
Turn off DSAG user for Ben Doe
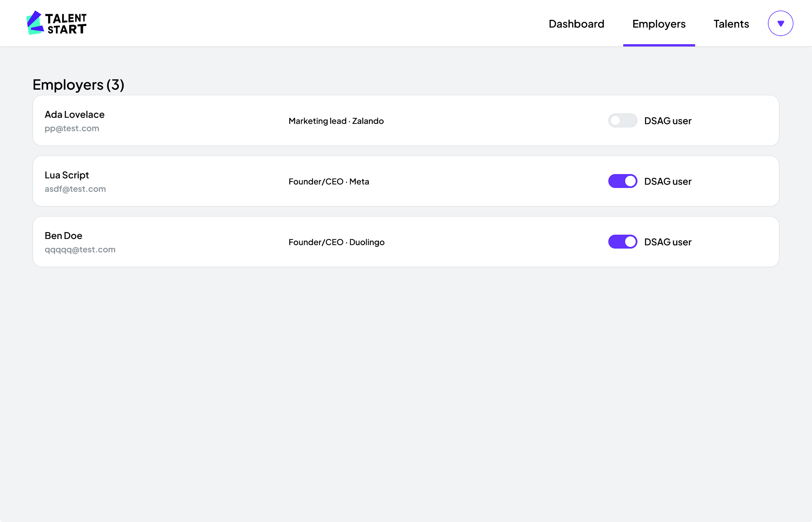click(x=623, y=242)
